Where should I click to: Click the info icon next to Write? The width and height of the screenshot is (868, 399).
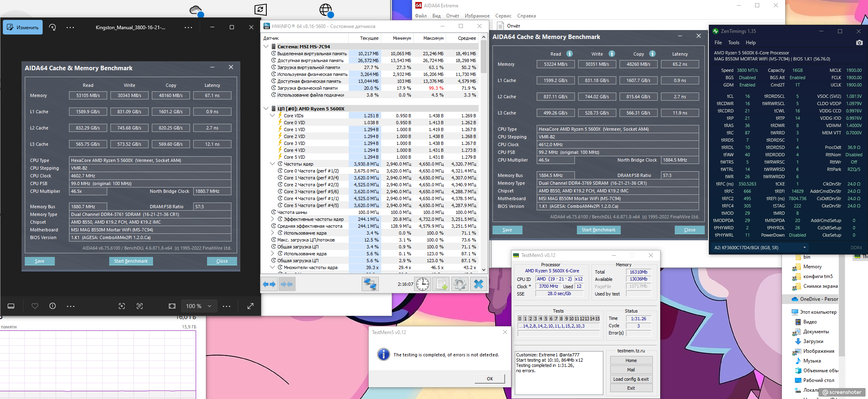(612, 54)
